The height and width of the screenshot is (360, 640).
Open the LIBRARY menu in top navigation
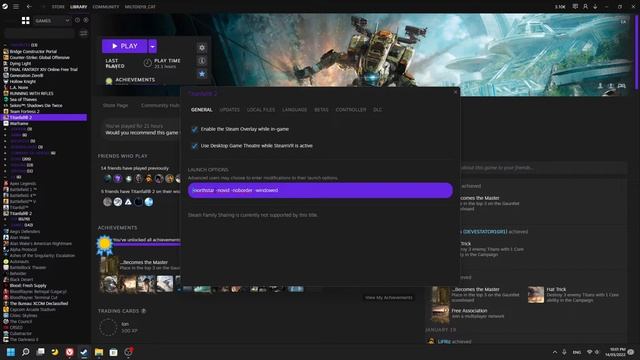78,7
